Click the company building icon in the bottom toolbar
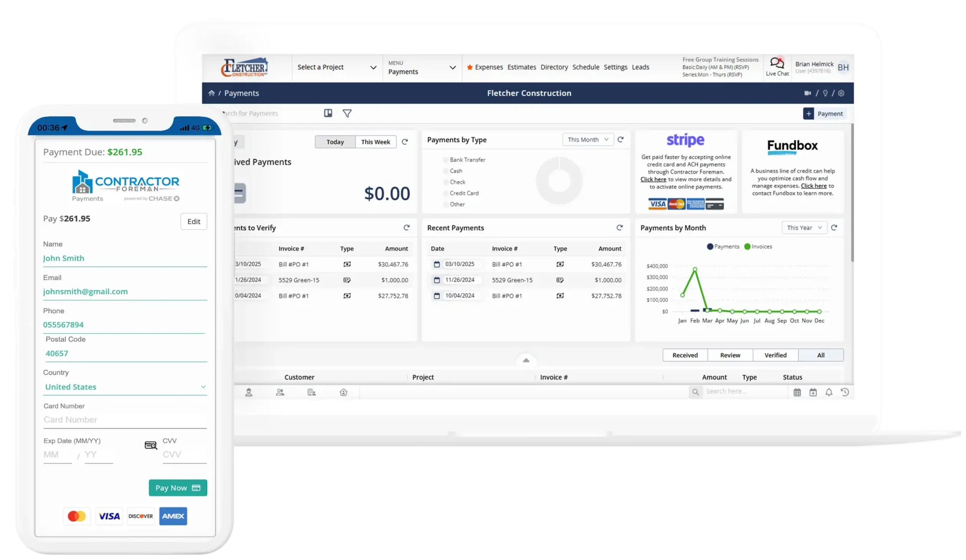The height and width of the screenshot is (560, 966). point(311,393)
